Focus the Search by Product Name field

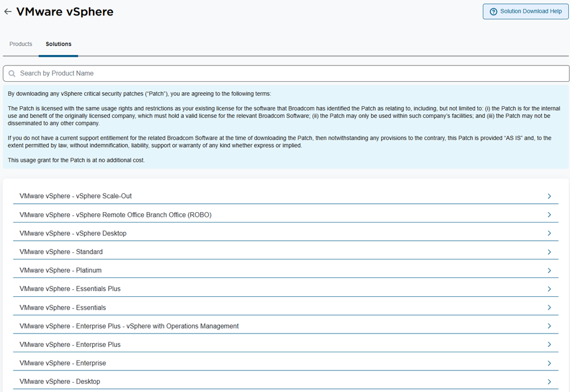286,74
